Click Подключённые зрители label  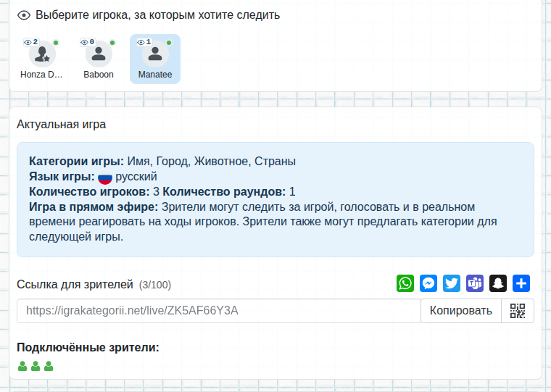88,347
